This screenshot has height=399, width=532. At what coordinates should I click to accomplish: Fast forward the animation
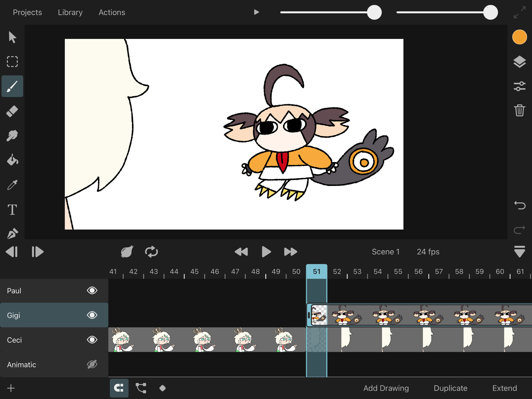click(x=290, y=252)
